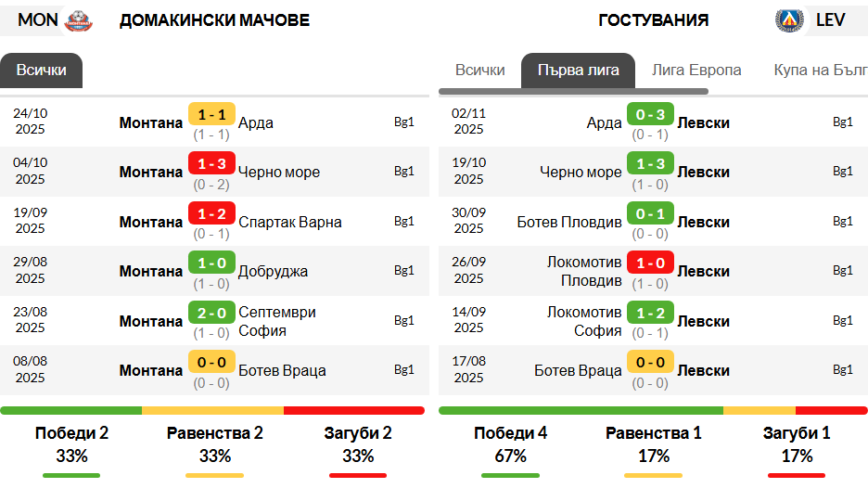This screenshot has width=868, height=488.
Task: Open the Купа на България tab
Action: point(821,71)
